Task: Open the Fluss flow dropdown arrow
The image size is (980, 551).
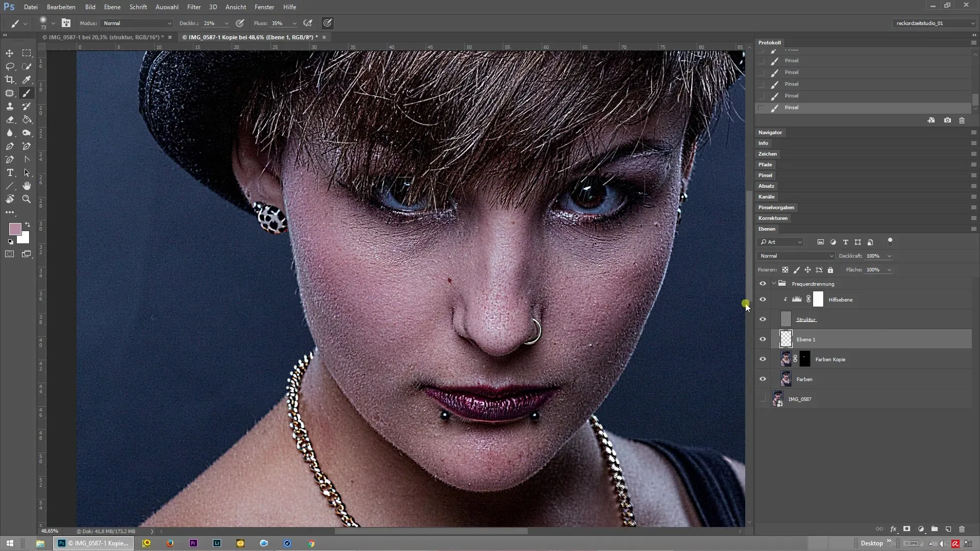Action: (x=295, y=23)
